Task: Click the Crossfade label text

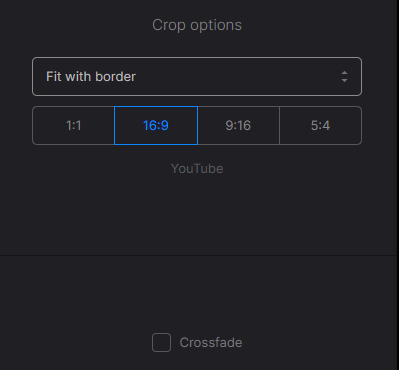Action: (x=211, y=343)
